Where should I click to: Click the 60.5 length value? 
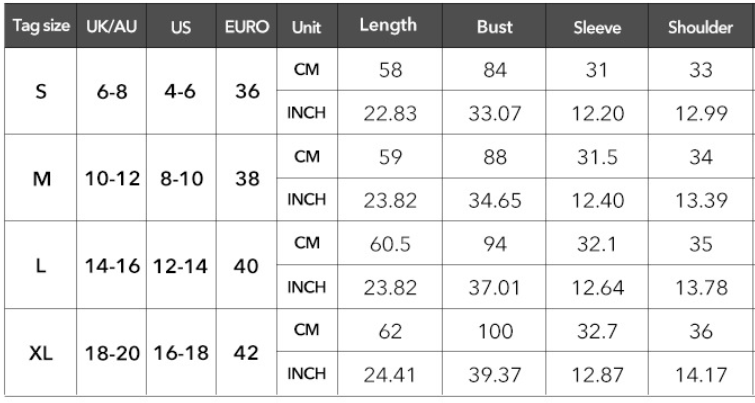click(390, 244)
